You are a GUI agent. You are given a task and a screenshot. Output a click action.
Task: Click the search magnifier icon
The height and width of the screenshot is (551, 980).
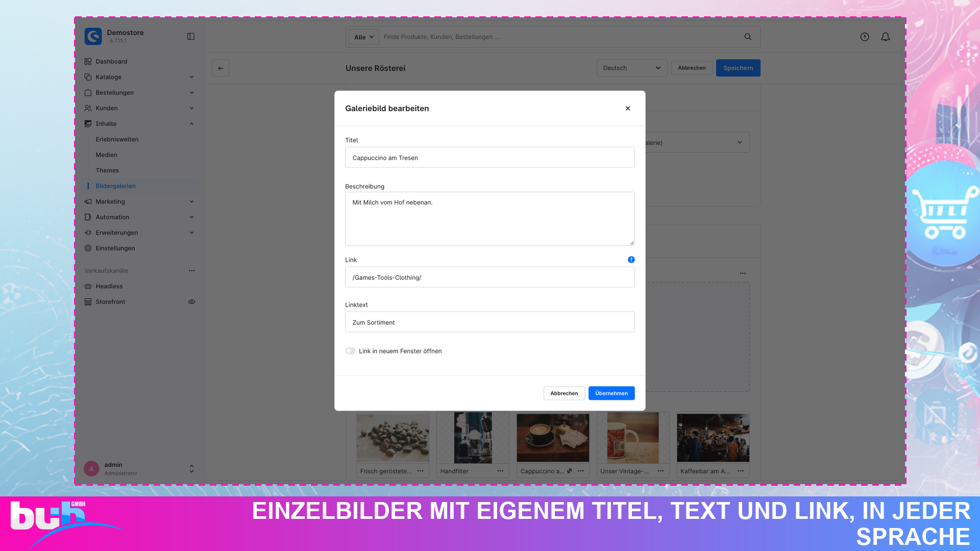(x=748, y=37)
